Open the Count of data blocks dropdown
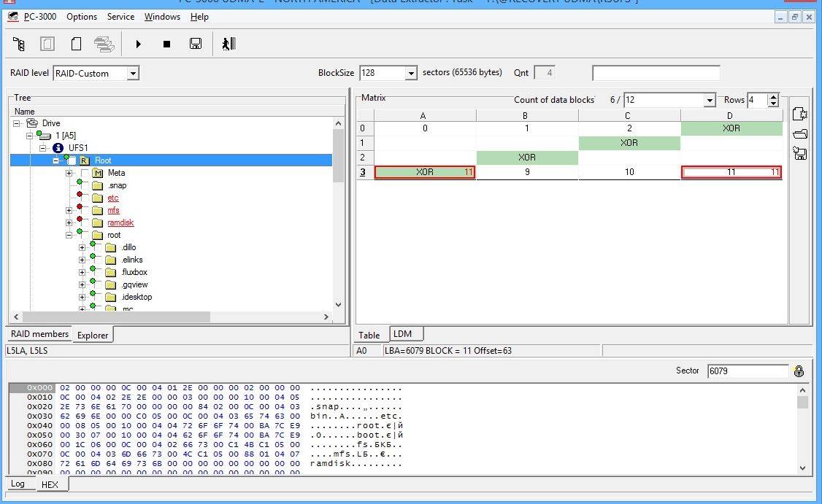Image resolution: width=822 pixels, height=504 pixels. (x=710, y=99)
